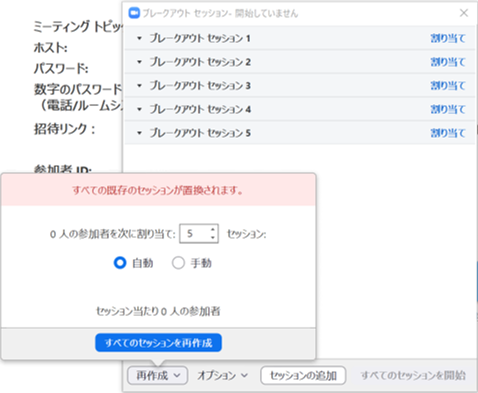Screen dimensions: 478x393
Task: Select ブレークアウト セッション 2 row label
Action: coord(200,62)
